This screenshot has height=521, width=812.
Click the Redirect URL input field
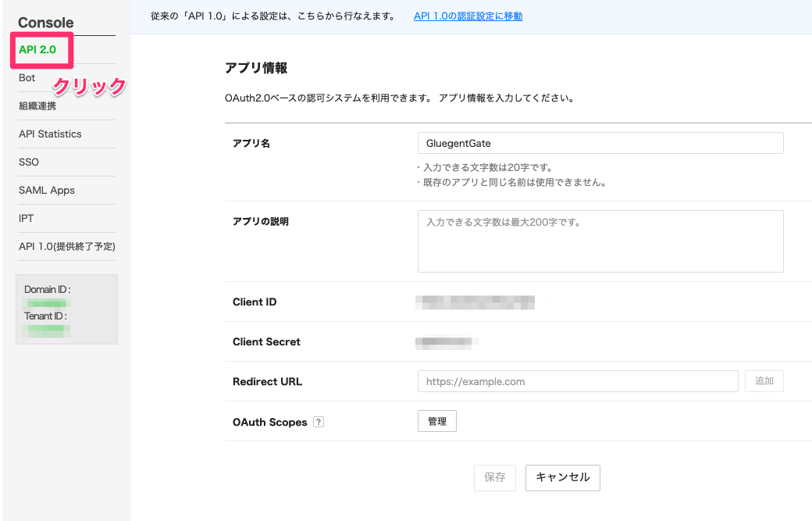pyautogui.click(x=578, y=381)
